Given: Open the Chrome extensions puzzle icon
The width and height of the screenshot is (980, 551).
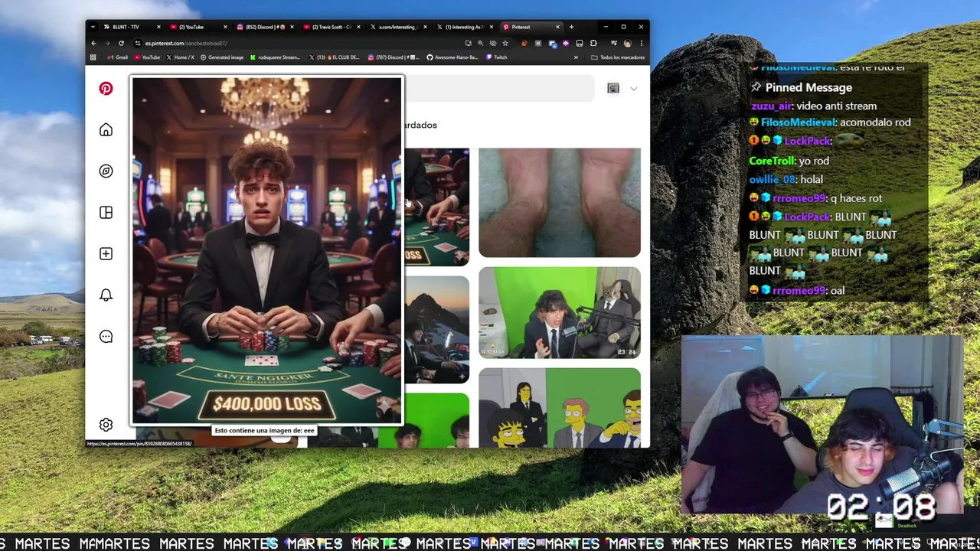Looking at the screenshot, I should click(593, 43).
